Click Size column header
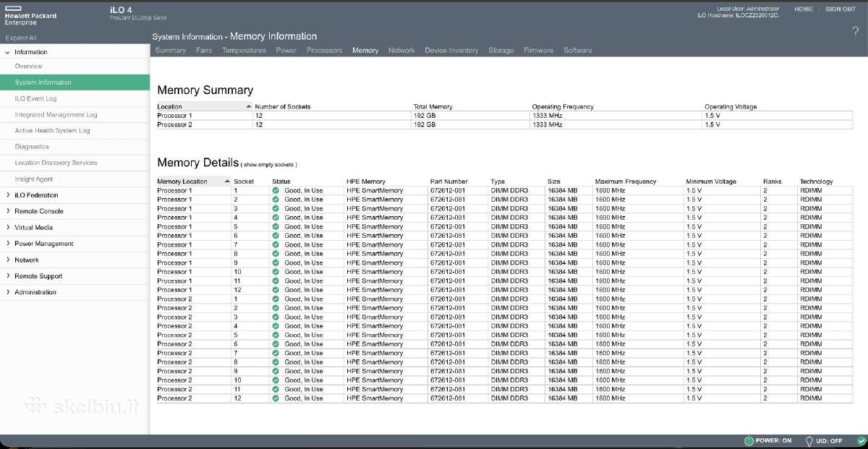Image resolution: width=868 pixels, height=449 pixels. [554, 181]
